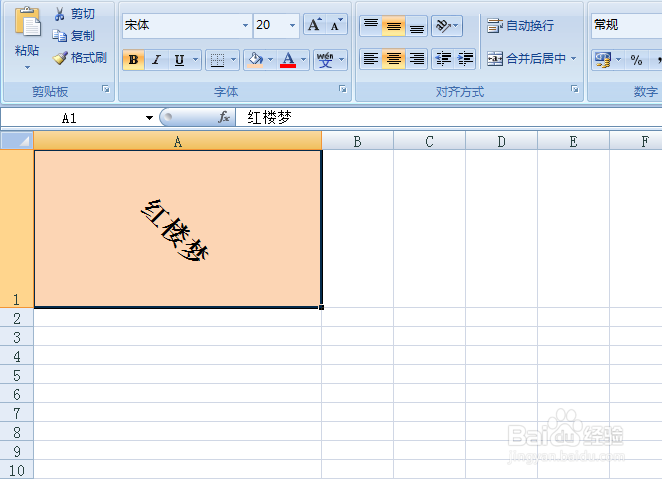Open the 常规 number format box
662x479 pixels.
click(x=627, y=25)
